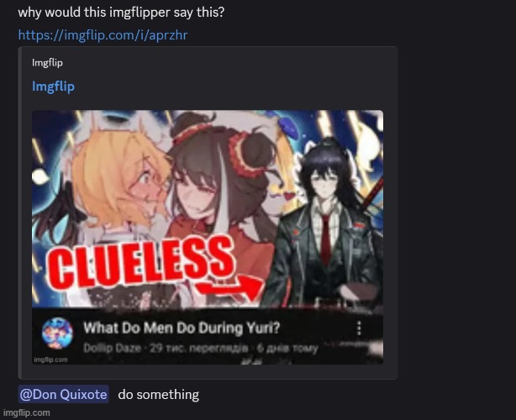Click the video title What Do Men Do During Yuri?
Screen dimensions: 516x420
coord(182,328)
